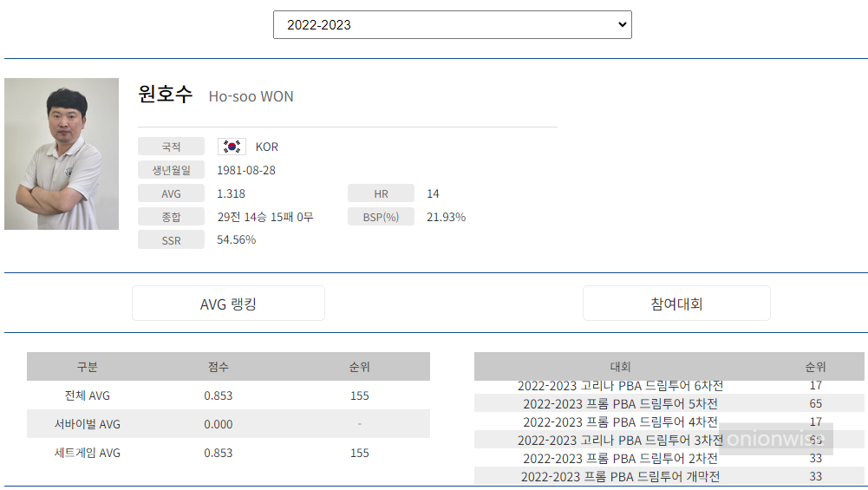Viewport: 868px width, 490px height.
Task: Click the record 29전 14승 15패 0무
Action: (x=265, y=217)
